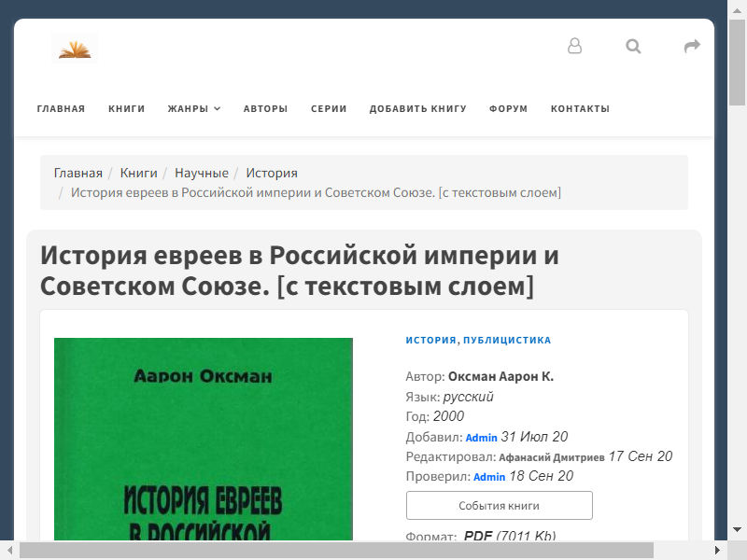Click the scroll right arrow
This screenshot has height=560, width=747.
[717, 551]
